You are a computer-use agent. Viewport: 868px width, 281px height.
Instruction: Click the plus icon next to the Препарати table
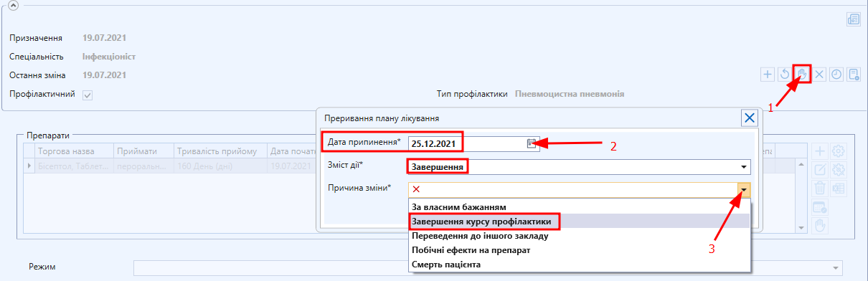click(x=820, y=151)
